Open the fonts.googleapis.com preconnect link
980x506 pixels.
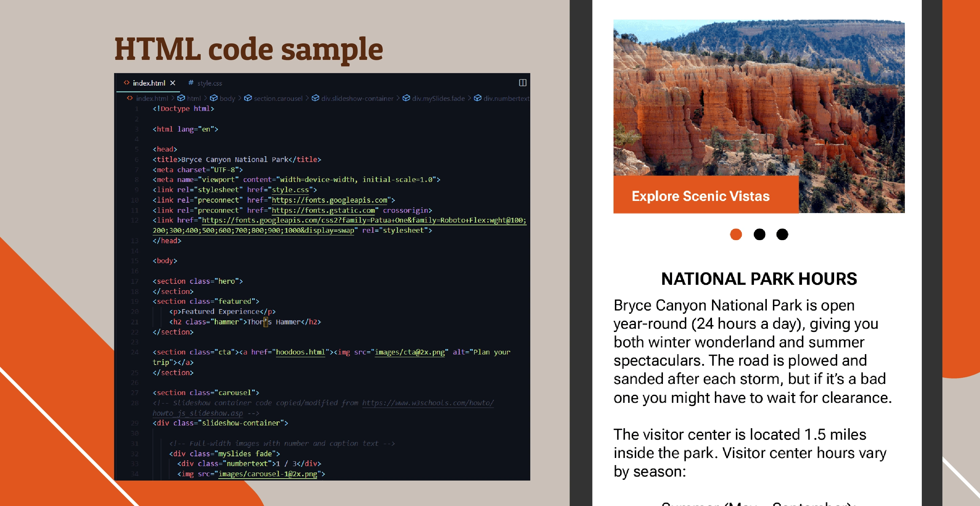[x=330, y=200]
